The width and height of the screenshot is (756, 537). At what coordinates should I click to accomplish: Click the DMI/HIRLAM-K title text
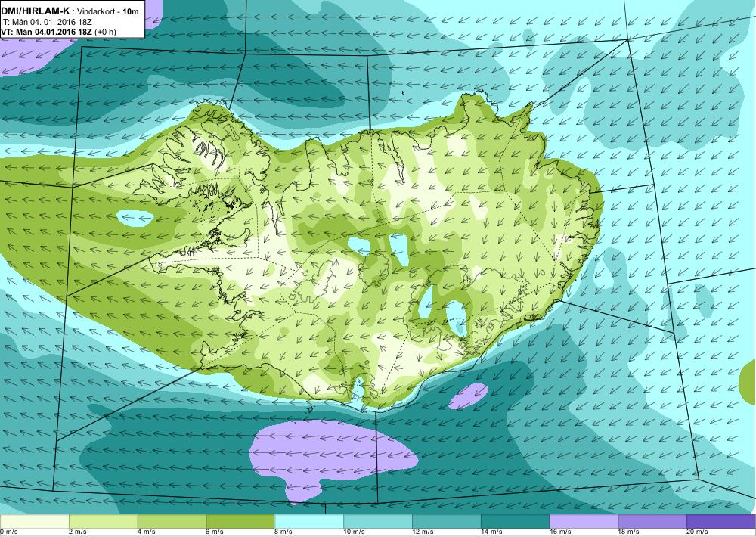click(x=36, y=11)
